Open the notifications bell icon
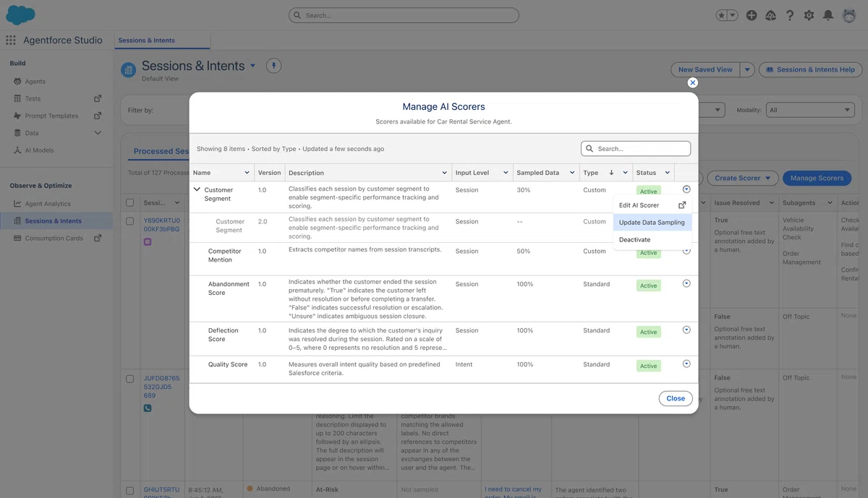Viewport: 868px width, 498px height. 828,15
